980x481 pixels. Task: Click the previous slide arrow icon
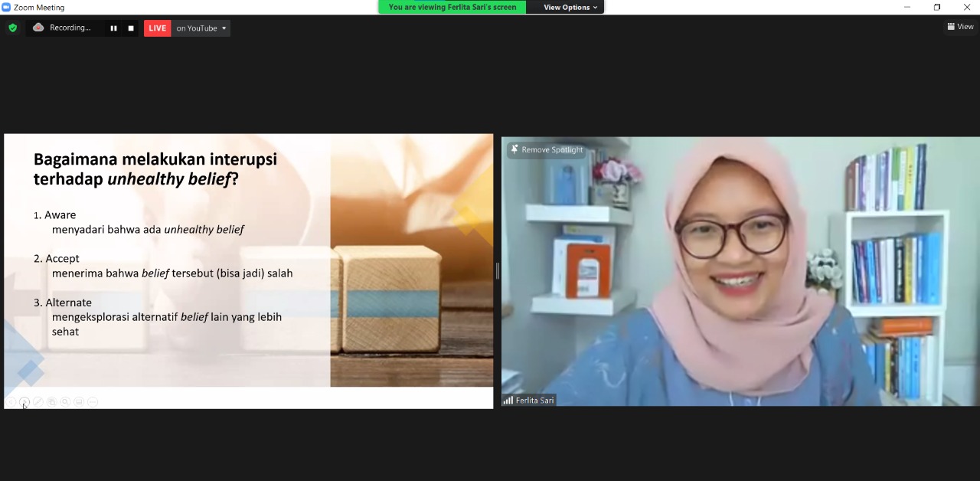click(10, 401)
